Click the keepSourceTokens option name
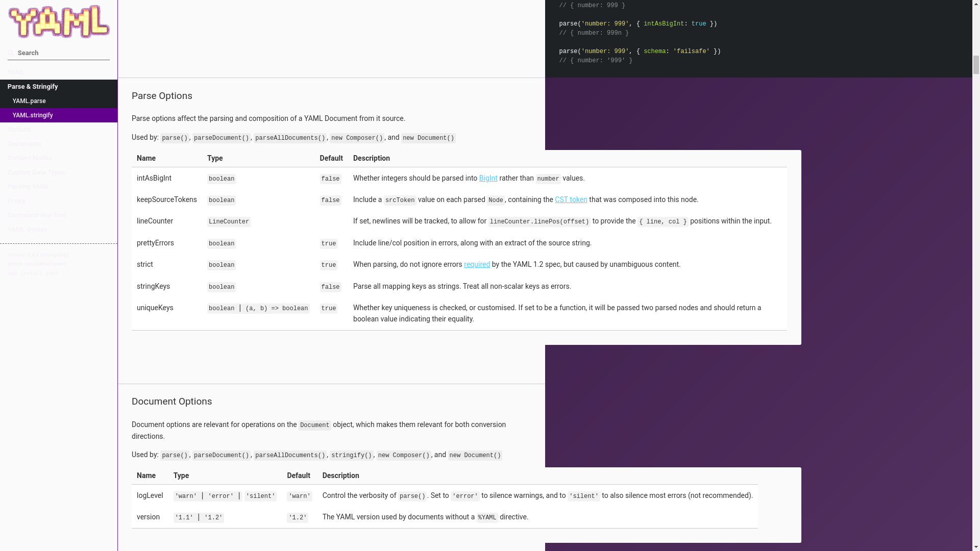Viewport: 980px width, 551px height. click(x=167, y=199)
